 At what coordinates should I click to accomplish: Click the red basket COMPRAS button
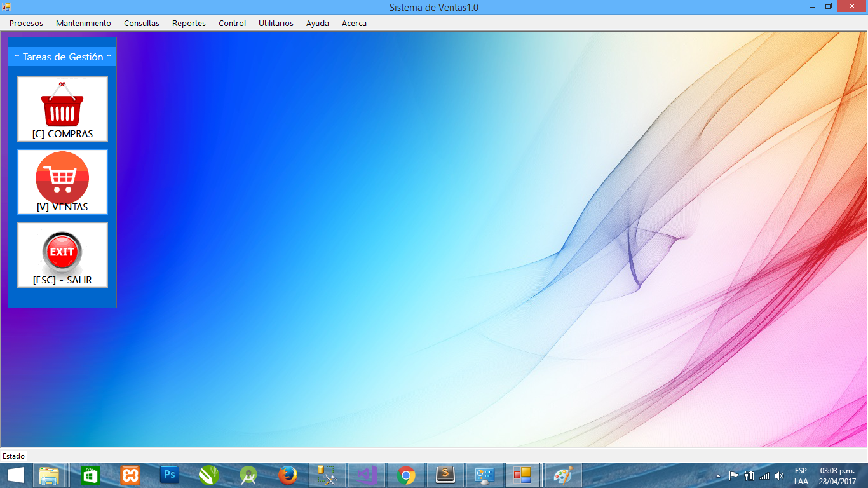pos(62,109)
